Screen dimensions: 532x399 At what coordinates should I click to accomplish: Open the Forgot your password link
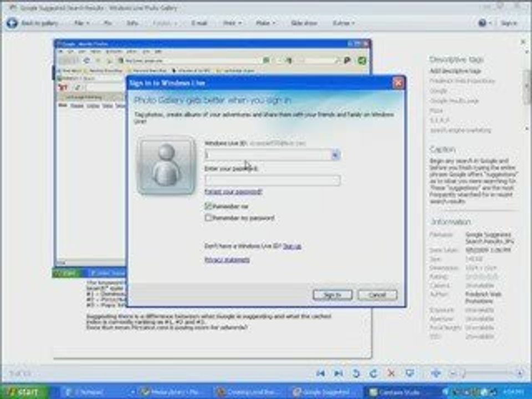[233, 192]
